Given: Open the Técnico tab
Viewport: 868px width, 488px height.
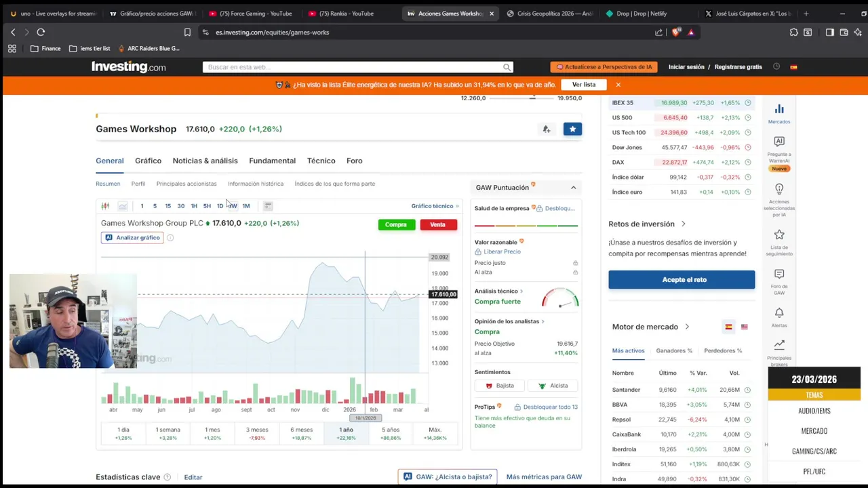Looking at the screenshot, I should (x=321, y=161).
